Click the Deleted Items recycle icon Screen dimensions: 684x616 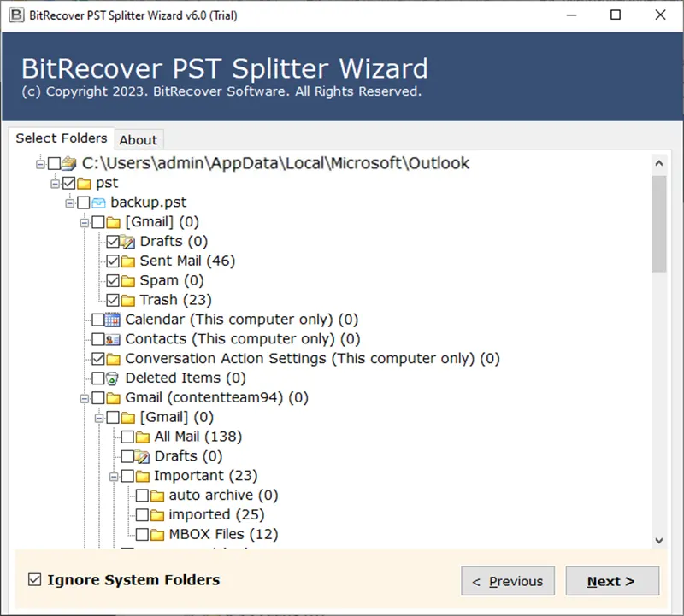pos(113,378)
